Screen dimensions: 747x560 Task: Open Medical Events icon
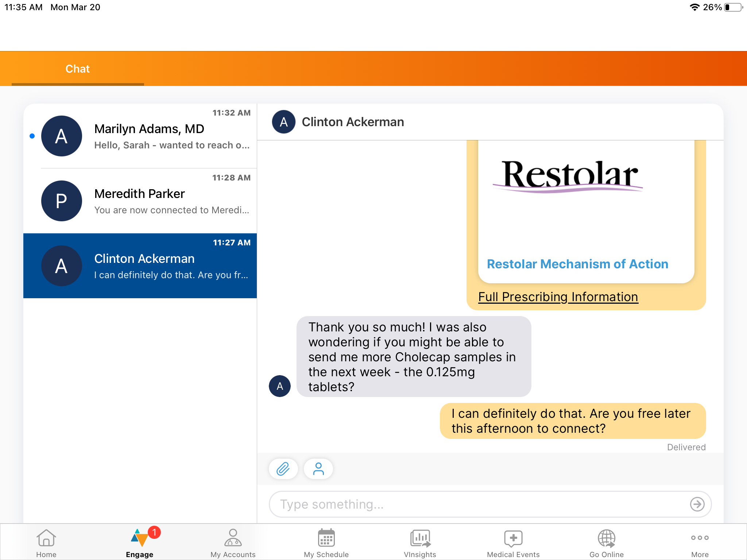513,543
